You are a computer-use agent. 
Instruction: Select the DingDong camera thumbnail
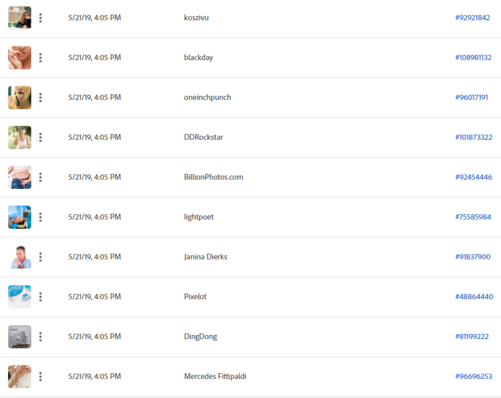click(x=20, y=337)
